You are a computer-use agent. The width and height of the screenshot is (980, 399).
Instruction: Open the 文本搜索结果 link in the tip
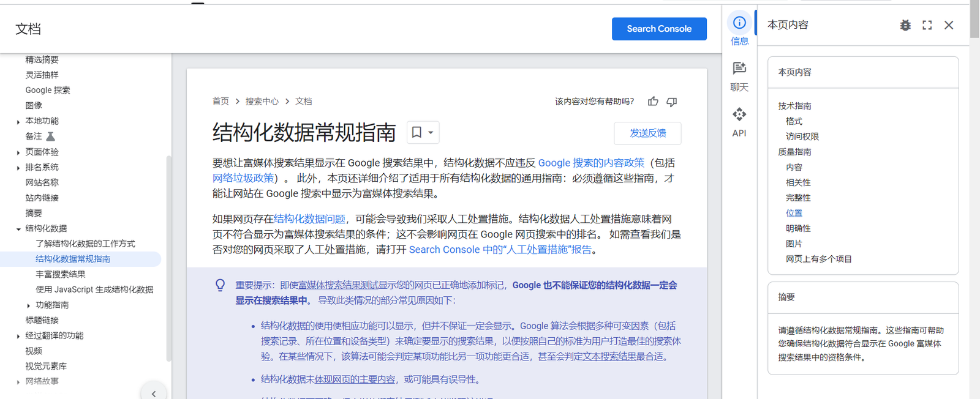pos(609,357)
